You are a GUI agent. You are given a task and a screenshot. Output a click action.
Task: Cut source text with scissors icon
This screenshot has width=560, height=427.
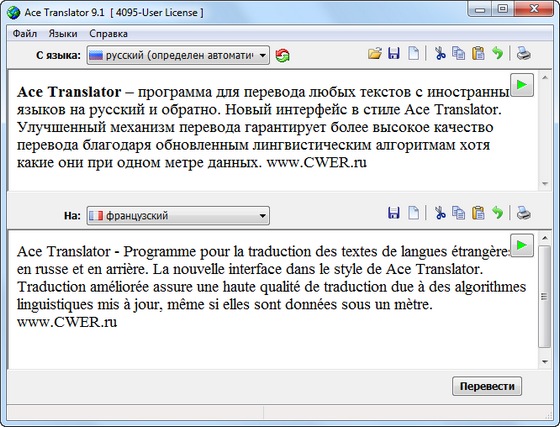pos(440,54)
